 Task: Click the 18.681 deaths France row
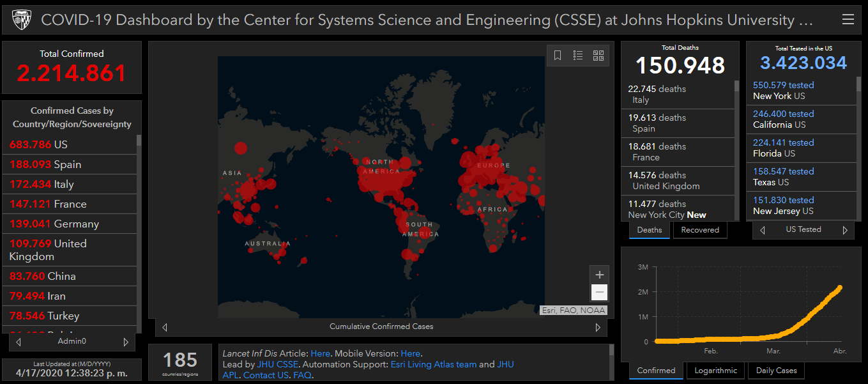coord(678,152)
